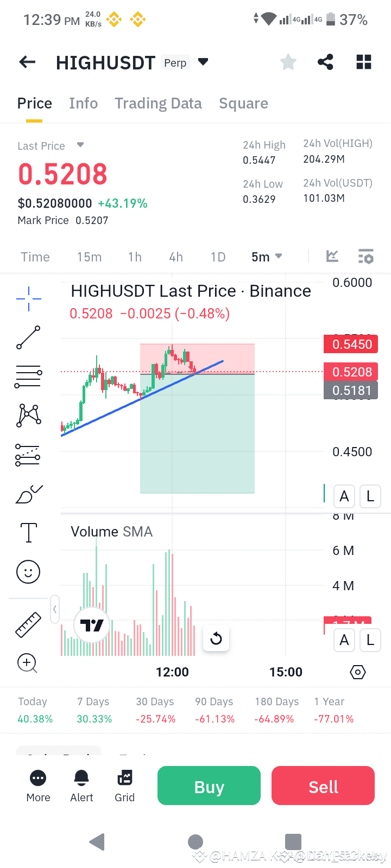Open the Square tab
The width and height of the screenshot is (391, 868).
(243, 103)
